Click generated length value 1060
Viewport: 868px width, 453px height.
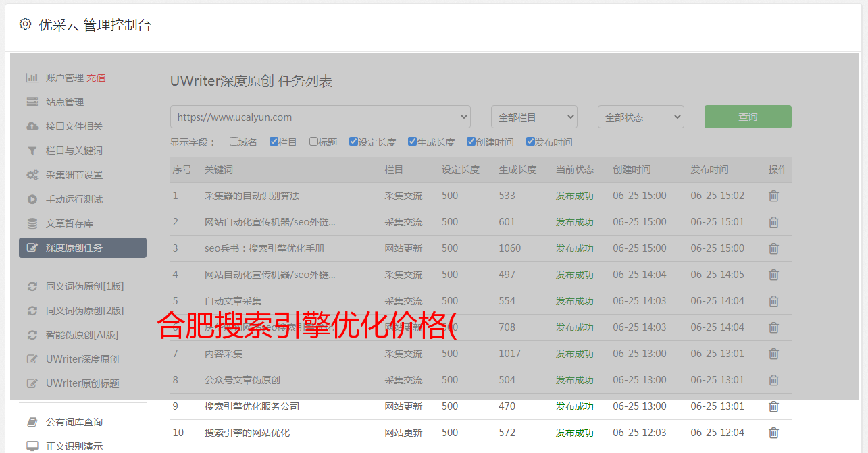tap(510, 248)
